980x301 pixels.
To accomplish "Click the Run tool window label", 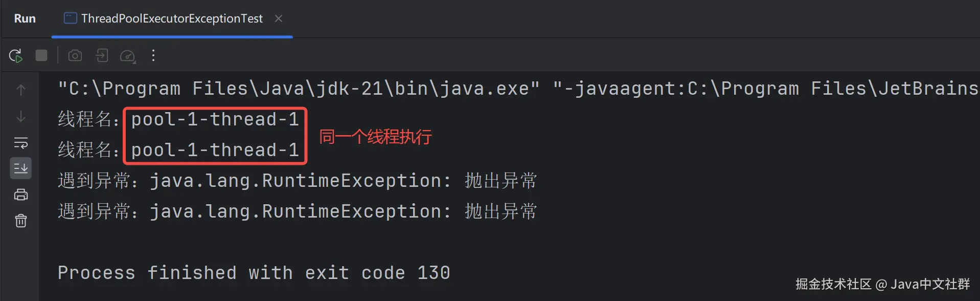I will 25,18.
